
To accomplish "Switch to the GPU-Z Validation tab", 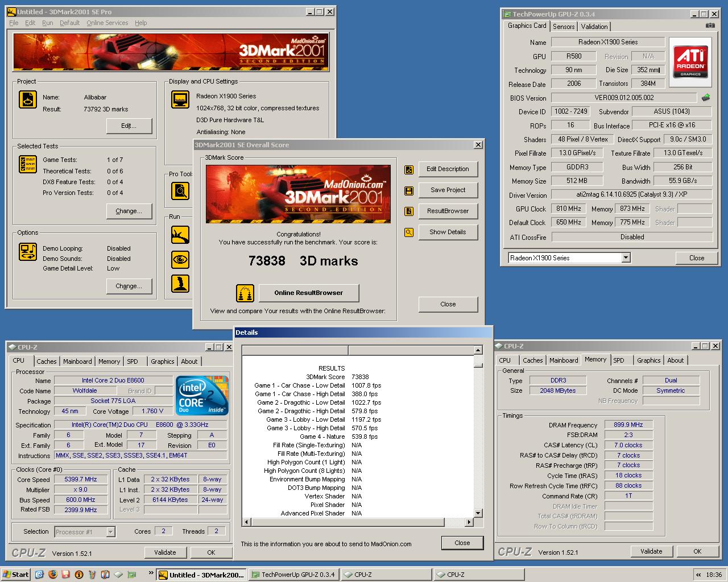I will click(594, 27).
